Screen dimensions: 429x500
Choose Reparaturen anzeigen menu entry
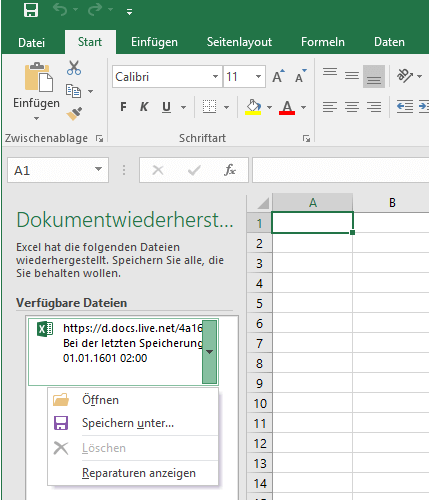pos(133,473)
